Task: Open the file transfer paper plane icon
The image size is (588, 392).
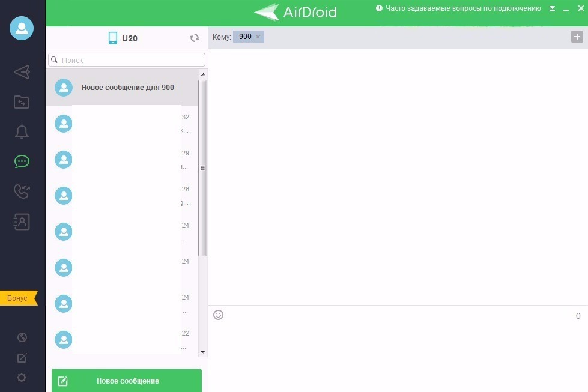Action: coord(22,72)
